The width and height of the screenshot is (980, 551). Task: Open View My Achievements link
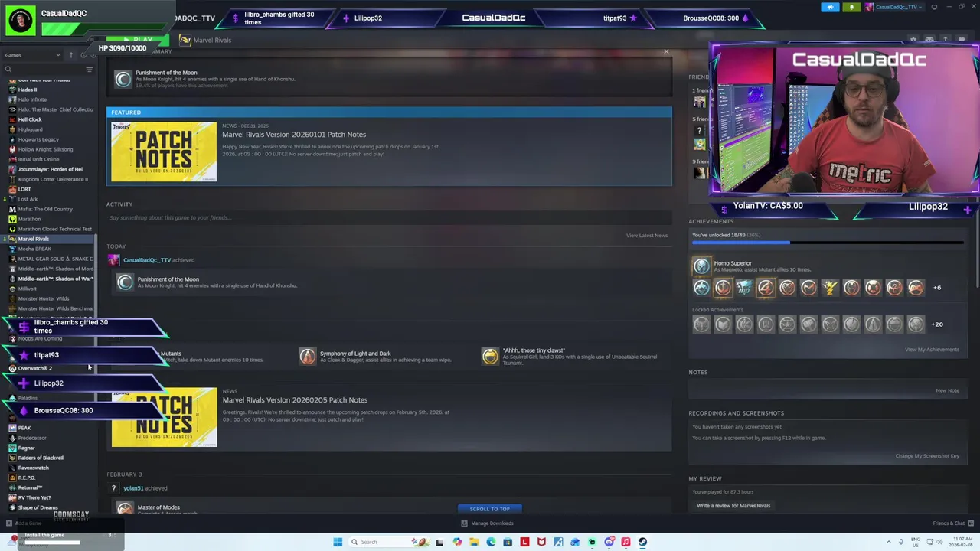(x=932, y=350)
